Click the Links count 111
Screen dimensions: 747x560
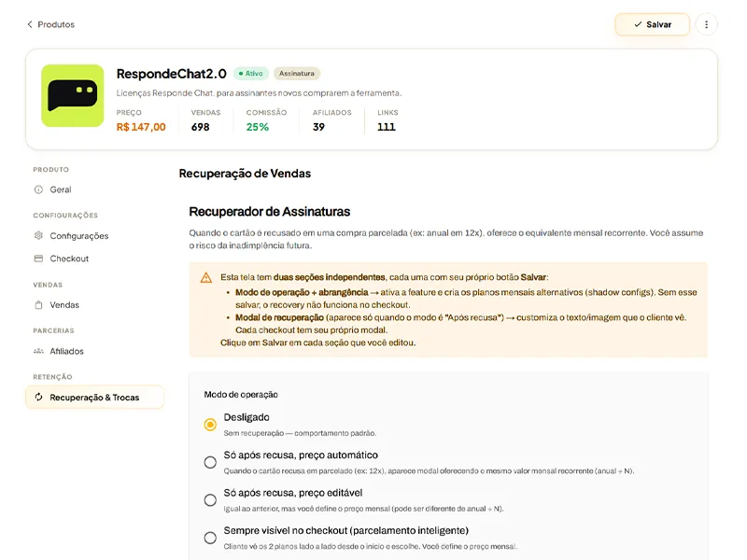click(x=387, y=127)
